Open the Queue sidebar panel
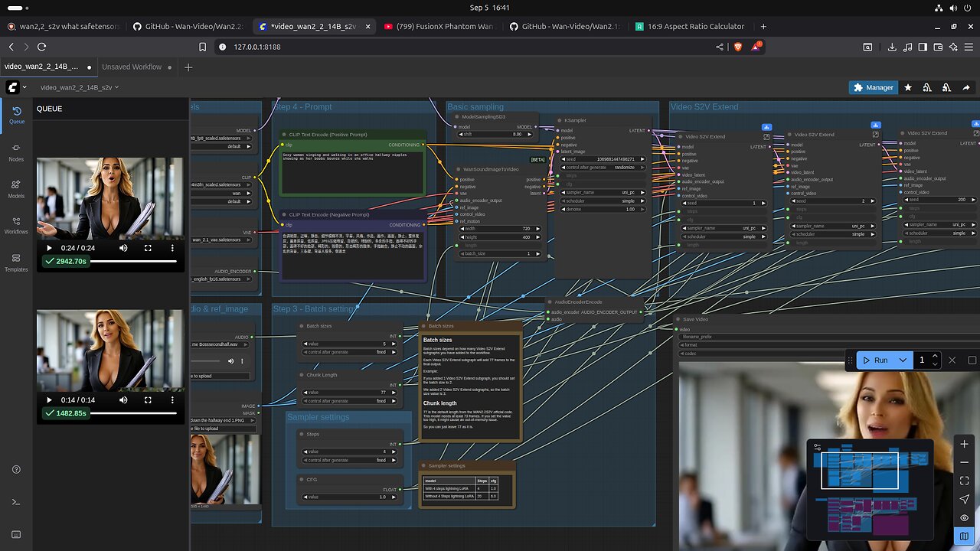The width and height of the screenshot is (980, 551). [16, 115]
